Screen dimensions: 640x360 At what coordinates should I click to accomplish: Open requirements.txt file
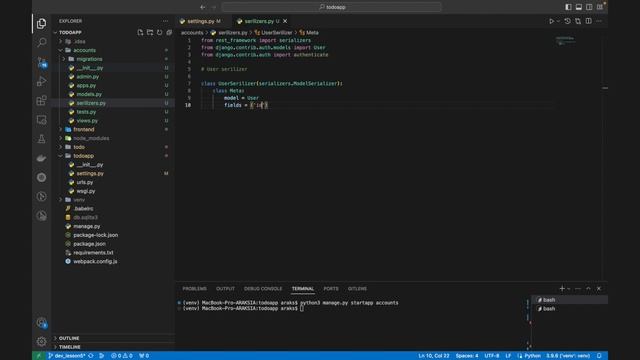pos(93,253)
